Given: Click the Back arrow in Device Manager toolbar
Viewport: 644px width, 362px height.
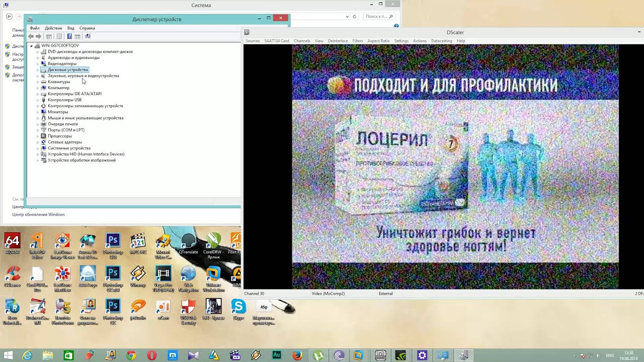Looking at the screenshot, I should click(31, 36).
